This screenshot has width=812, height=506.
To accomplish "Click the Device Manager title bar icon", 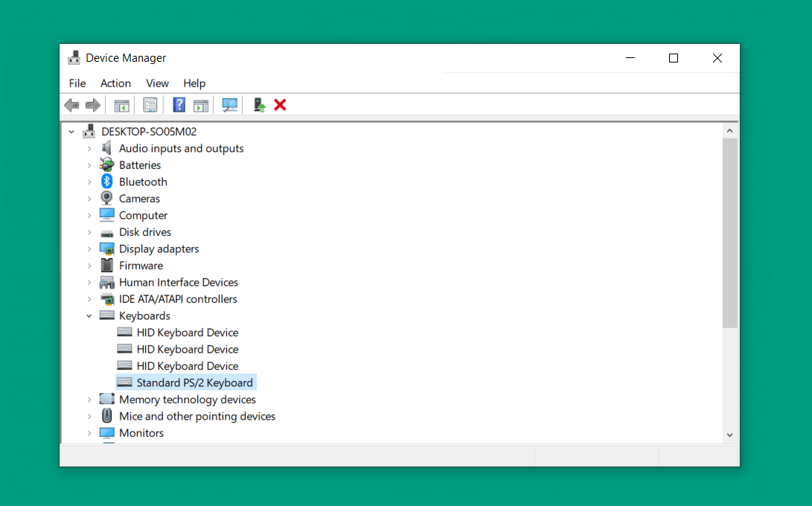I will point(74,57).
